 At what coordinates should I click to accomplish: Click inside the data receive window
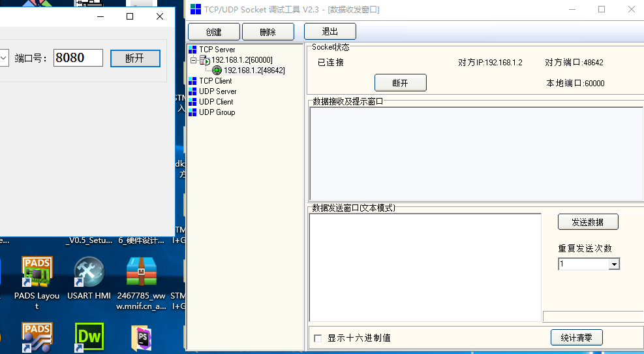click(x=476, y=153)
